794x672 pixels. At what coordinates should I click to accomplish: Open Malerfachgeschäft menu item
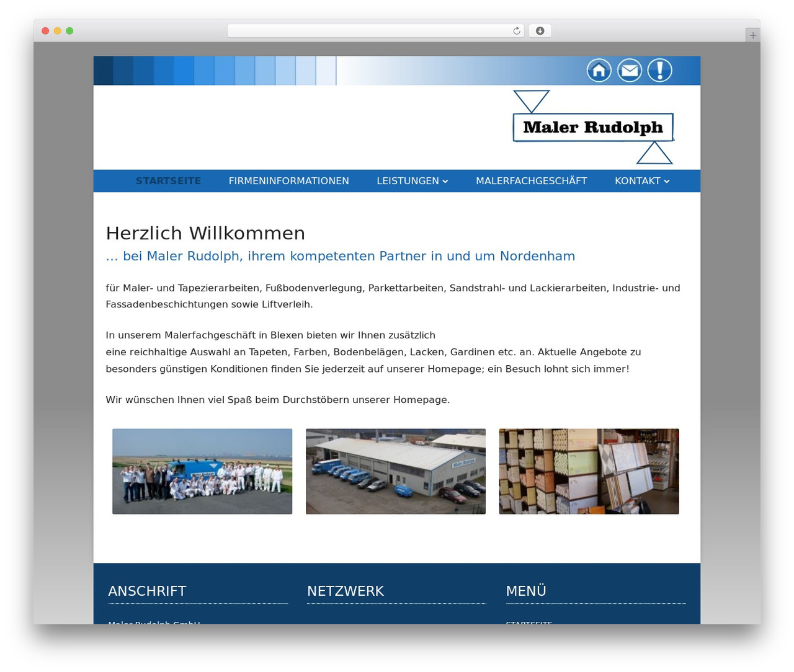click(531, 181)
